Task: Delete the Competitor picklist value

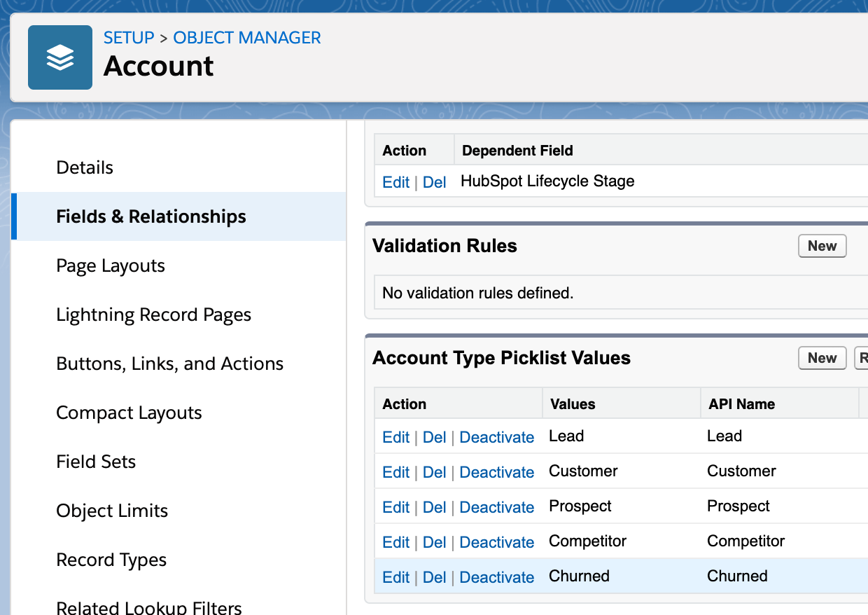Action: [x=434, y=542]
